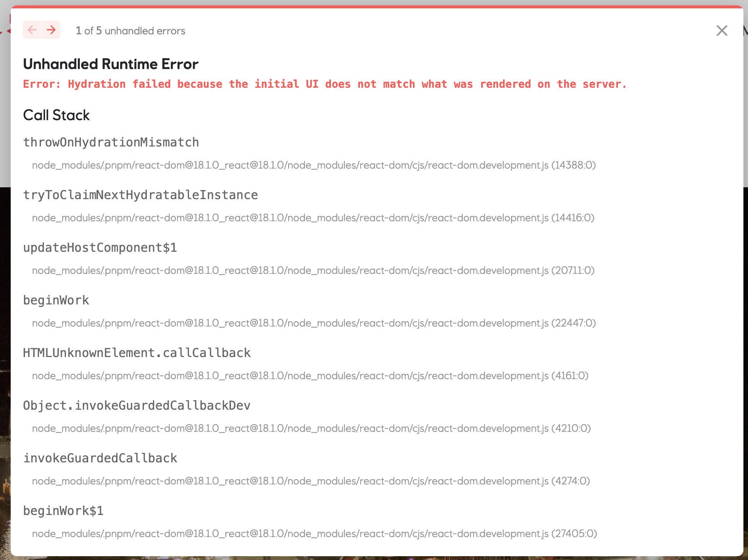This screenshot has height=560, width=748.
Task: Select the beginWork stack frame
Action: (56, 300)
